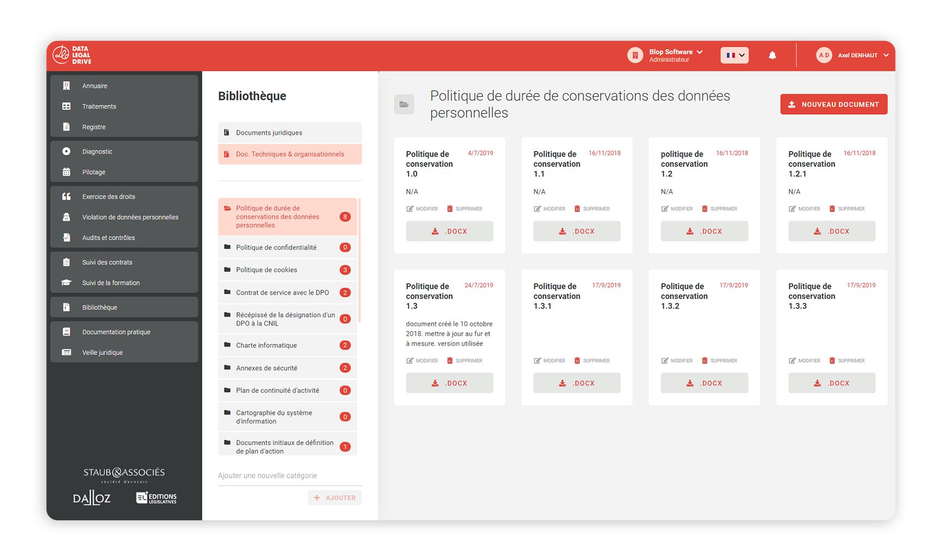This screenshot has width=938, height=560.
Task: Click the Politique de conservation 1.3.3 title
Action: 811,296
